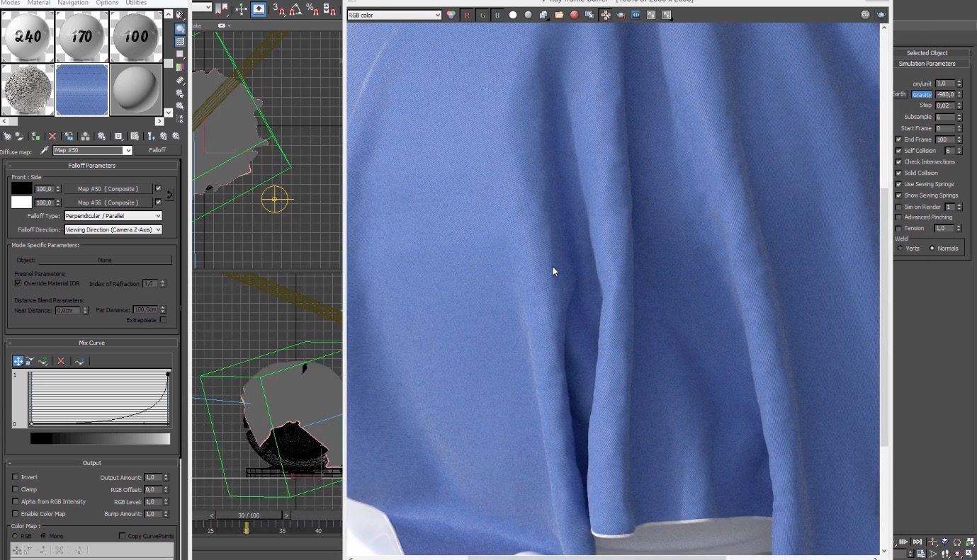Viewport: 977px width, 560px height.
Task: Click the Swap Colors/Maps arrow
Action: point(169,195)
